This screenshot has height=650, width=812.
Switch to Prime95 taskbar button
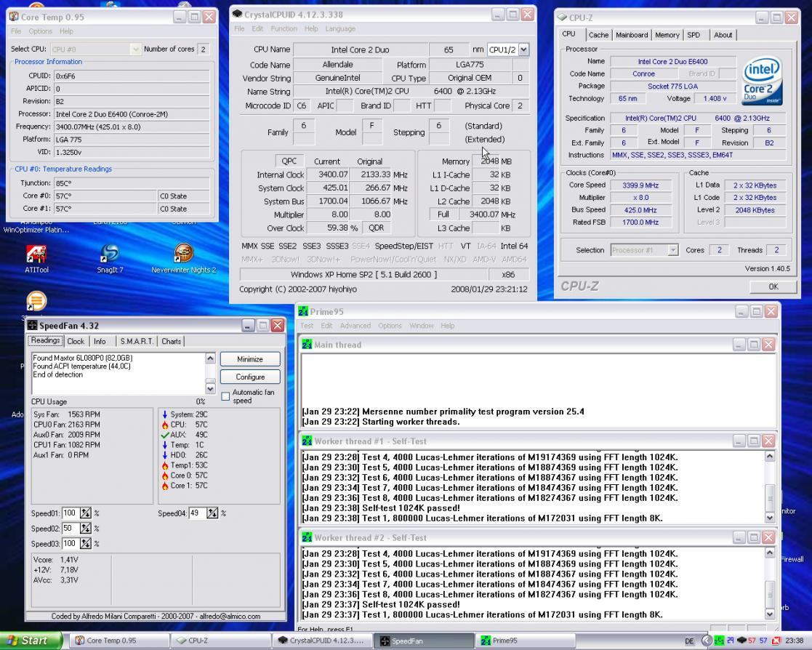tap(525, 641)
